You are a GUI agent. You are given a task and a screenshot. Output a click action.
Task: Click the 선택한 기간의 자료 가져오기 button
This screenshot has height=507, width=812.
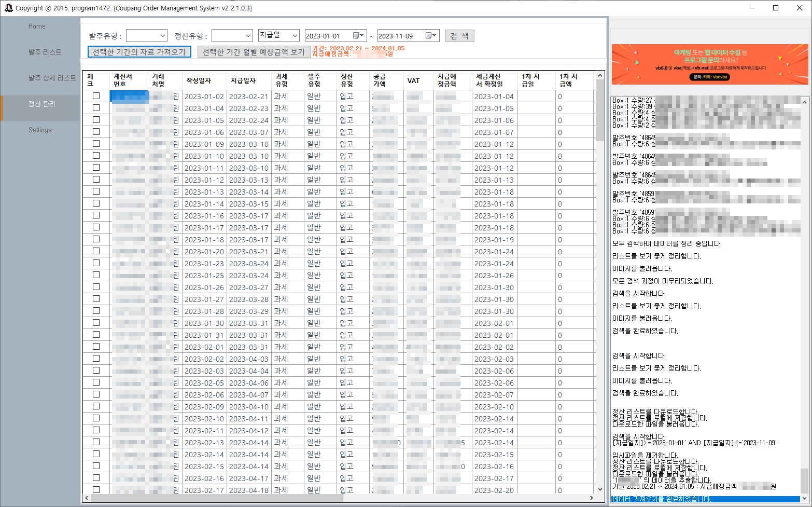(139, 51)
